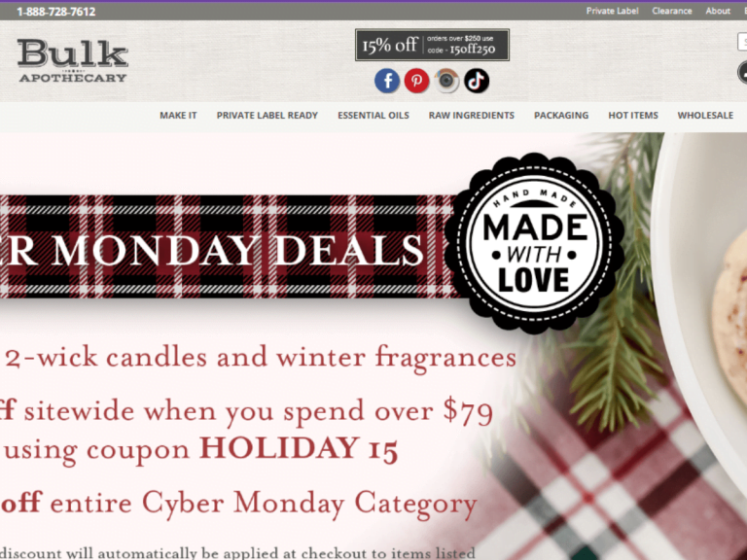Open the Instagram camera icon

tap(446, 81)
